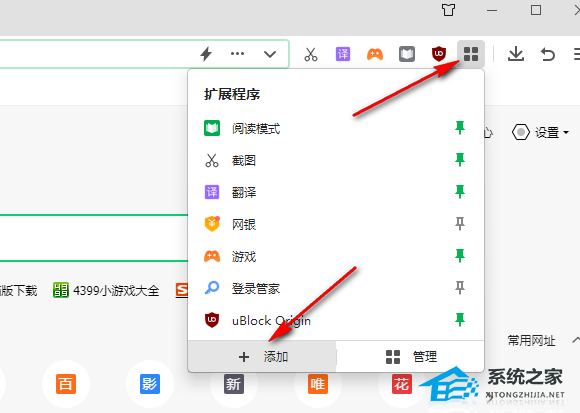580x413 pixels.
Task: Open the purple translate toolbar icon
Action: pyautogui.click(x=343, y=54)
